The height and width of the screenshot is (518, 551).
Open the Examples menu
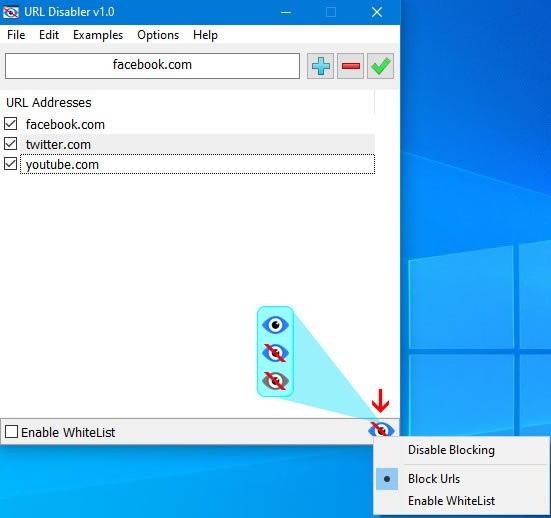[x=98, y=35]
